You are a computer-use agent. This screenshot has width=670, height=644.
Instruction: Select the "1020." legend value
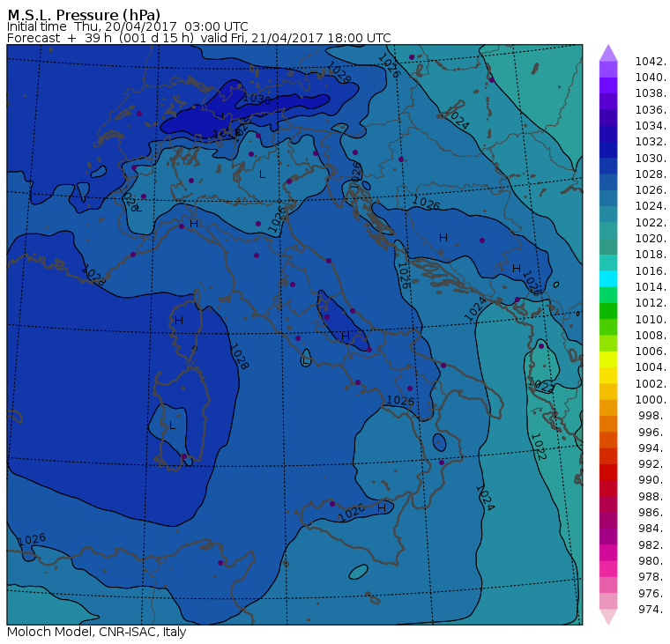(x=651, y=239)
